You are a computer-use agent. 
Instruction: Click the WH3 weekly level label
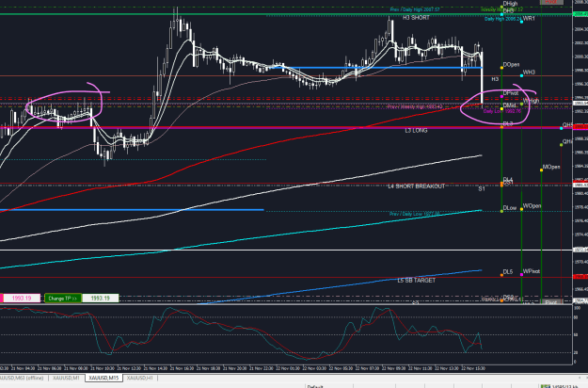tap(529, 73)
